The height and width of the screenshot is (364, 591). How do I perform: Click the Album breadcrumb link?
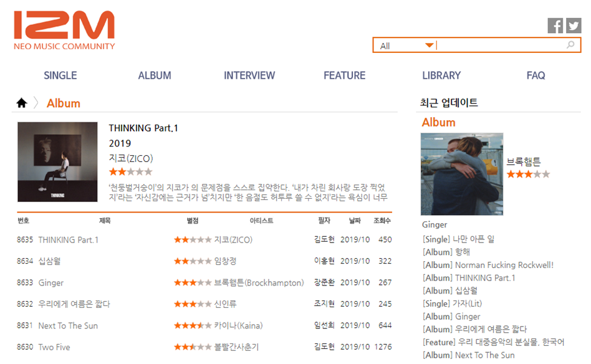[64, 103]
